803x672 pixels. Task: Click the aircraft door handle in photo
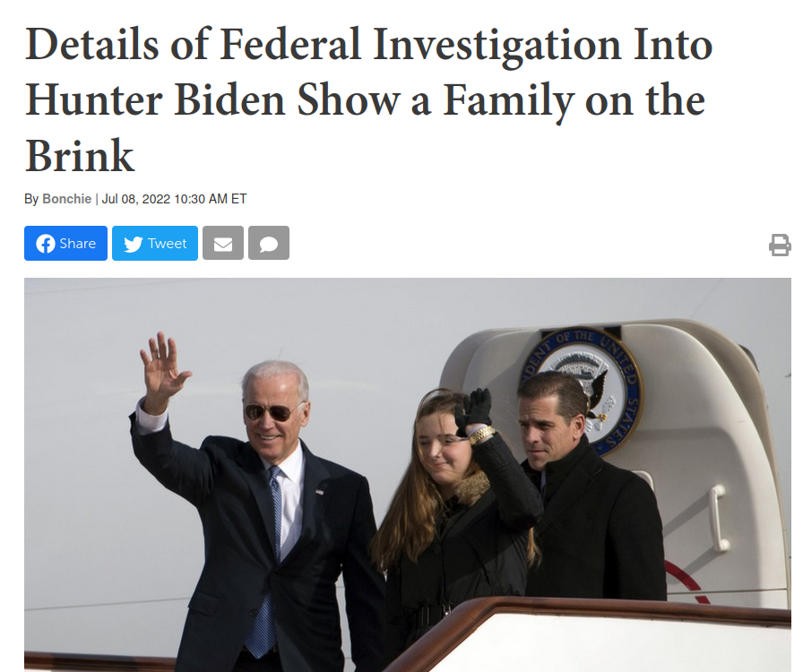point(717,517)
